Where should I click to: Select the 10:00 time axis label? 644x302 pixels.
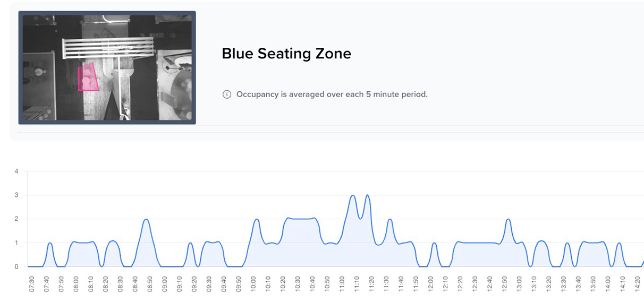click(x=253, y=284)
